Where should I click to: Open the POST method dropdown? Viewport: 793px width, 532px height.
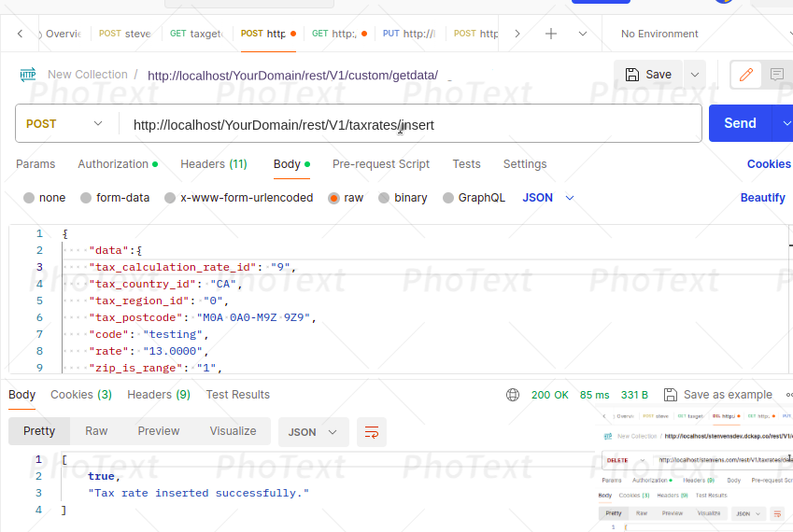[65, 123]
